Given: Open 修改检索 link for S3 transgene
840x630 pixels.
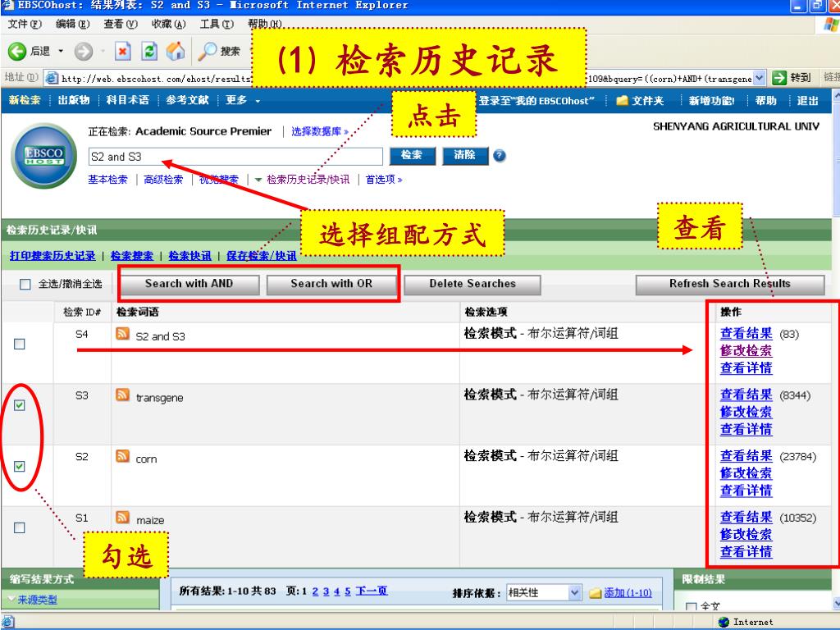Looking at the screenshot, I should (x=746, y=412).
